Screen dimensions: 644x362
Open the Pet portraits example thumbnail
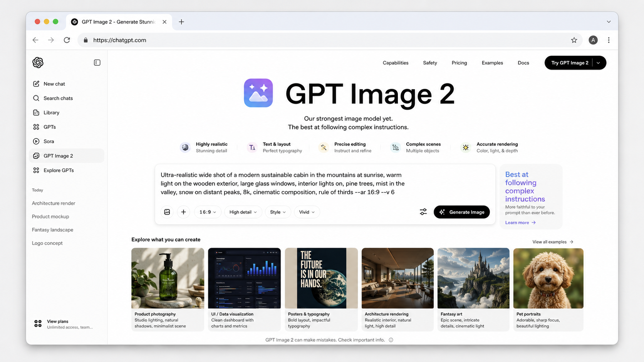pyautogui.click(x=548, y=278)
